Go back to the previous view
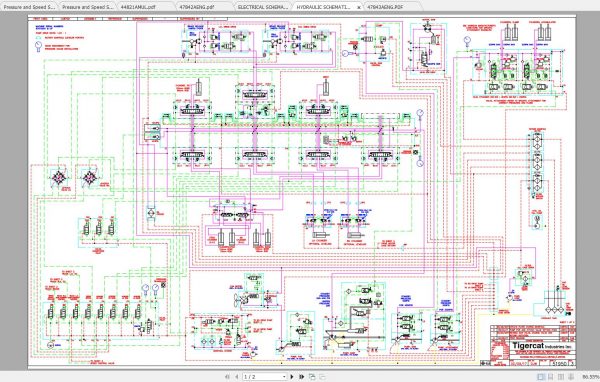Image resolution: width=600 pixels, height=382 pixels. tap(312, 377)
